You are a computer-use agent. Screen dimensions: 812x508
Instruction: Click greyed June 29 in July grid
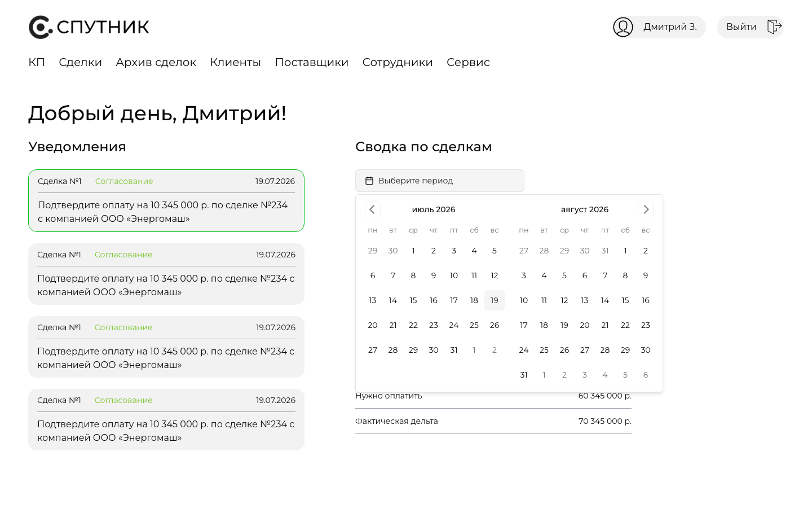373,251
